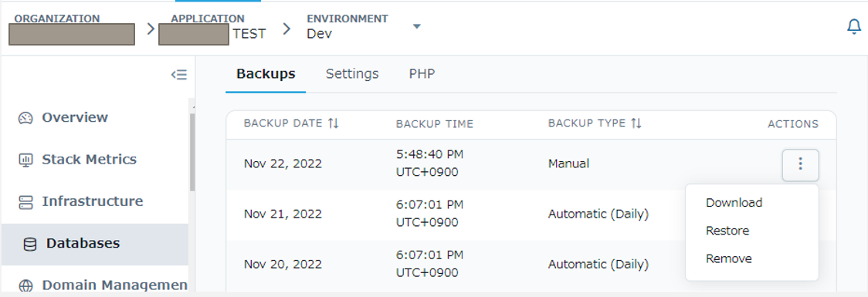The height and width of the screenshot is (297, 868).
Task: Click the sidebar vertical scrollbar
Action: coord(192,152)
